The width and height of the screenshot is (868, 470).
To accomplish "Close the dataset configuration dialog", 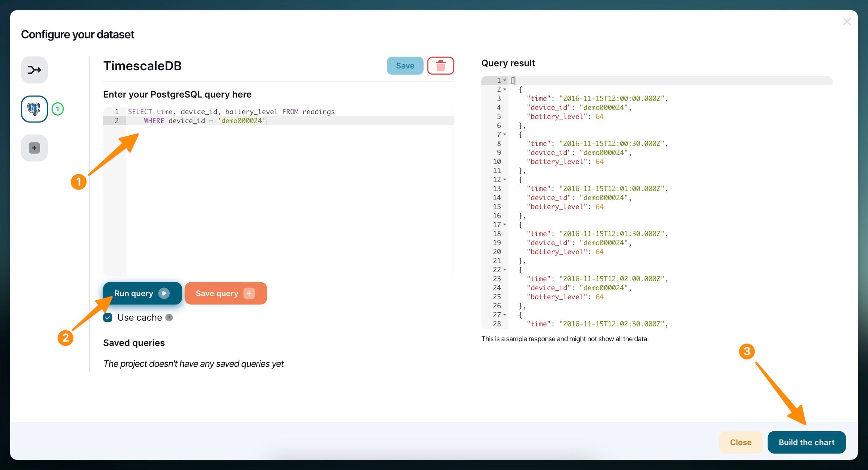I will click(x=741, y=442).
